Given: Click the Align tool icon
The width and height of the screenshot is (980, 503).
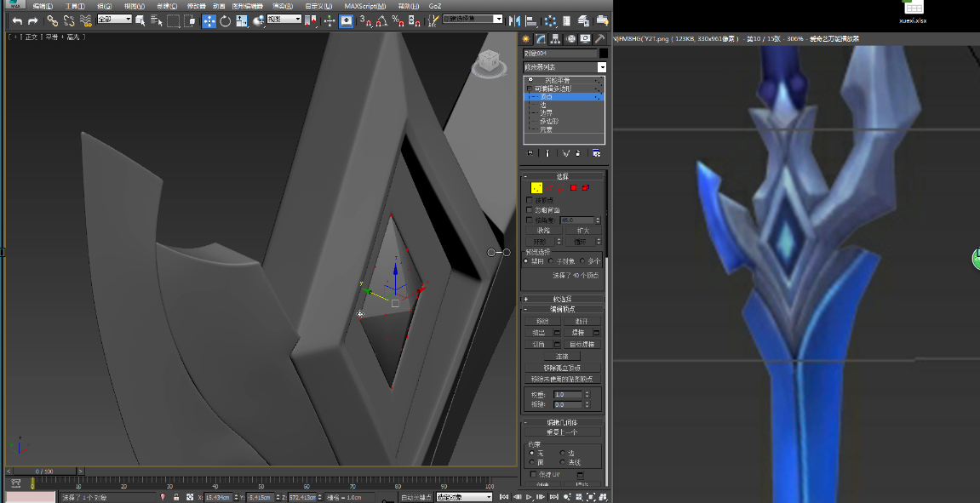Looking at the screenshot, I should coord(531,20).
